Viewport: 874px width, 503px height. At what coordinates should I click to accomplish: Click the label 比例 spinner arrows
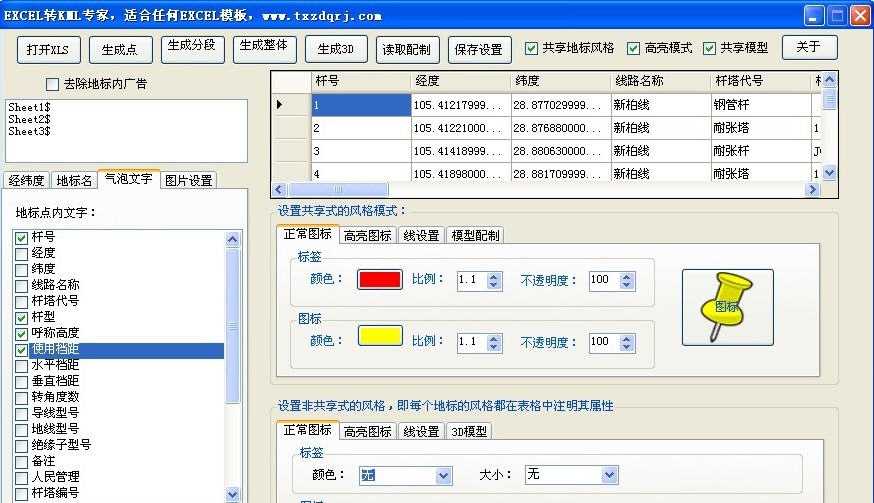click(x=493, y=281)
